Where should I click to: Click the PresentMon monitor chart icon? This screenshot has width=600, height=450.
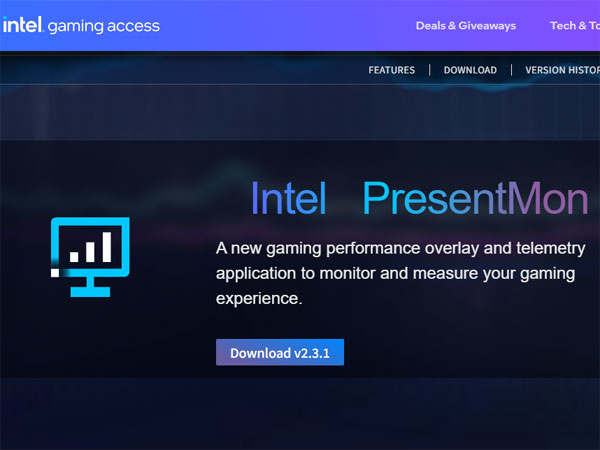pos(90,257)
